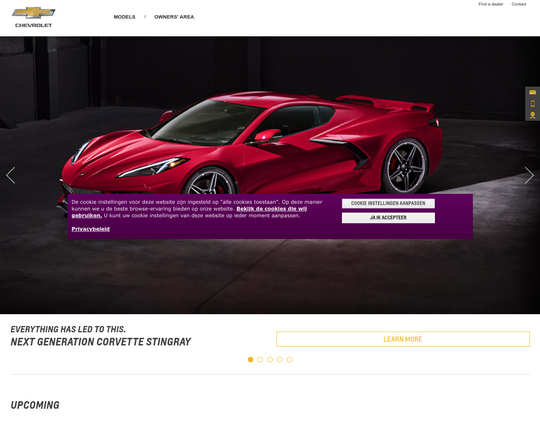The width and height of the screenshot is (540, 432).
Task: Open the MODELS menu
Action: 124,17
